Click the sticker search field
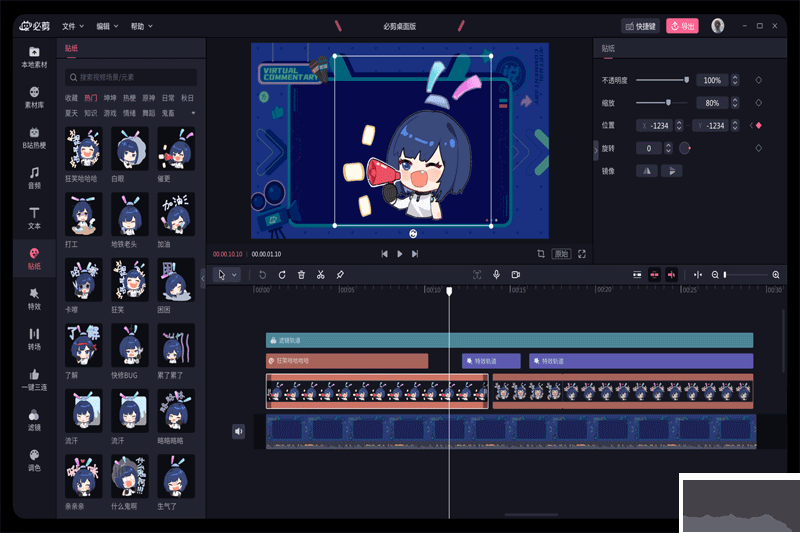Viewport: 800px width, 533px height. pyautogui.click(x=131, y=78)
